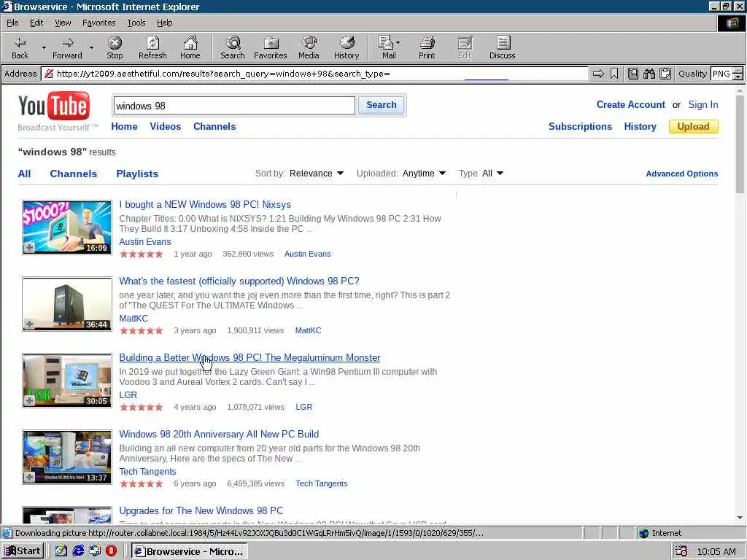Refresh the page from the toolbar
The height and width of the screenshot is (560, 747).
pos(152,47)
